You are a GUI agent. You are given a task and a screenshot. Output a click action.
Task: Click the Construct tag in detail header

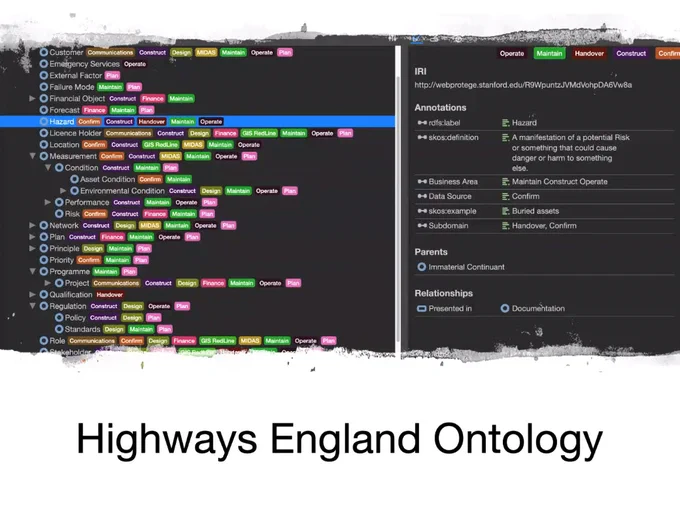631,53
